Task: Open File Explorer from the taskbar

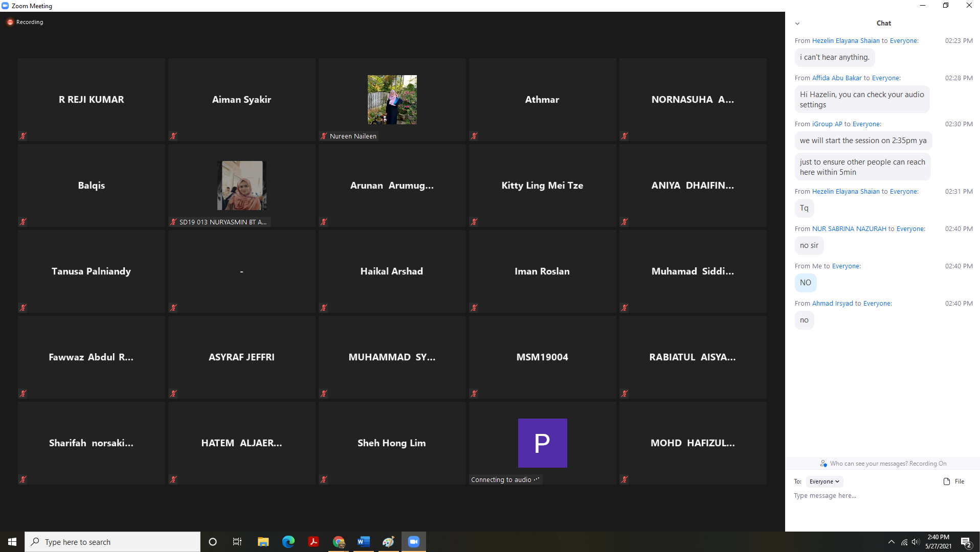Action: (263, 542)
